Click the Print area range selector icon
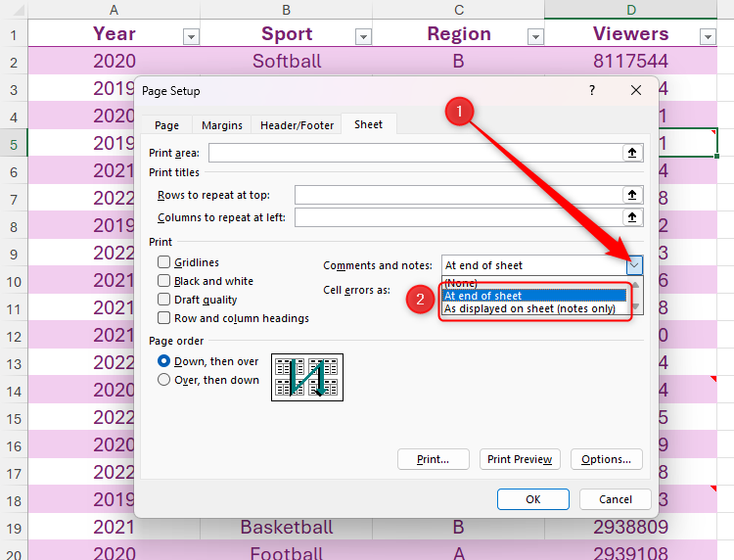This screenshot has height=560, width=734. [632, 153]
